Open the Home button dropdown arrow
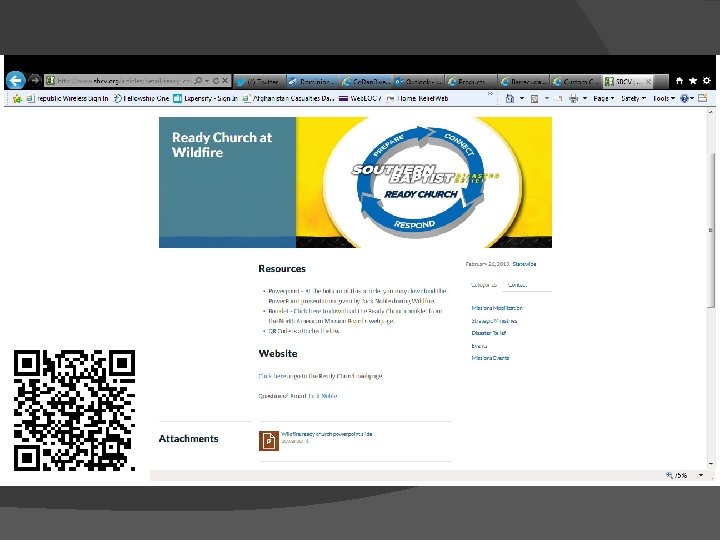This screenshot has width=720, height=540. [x=521, y=98]
